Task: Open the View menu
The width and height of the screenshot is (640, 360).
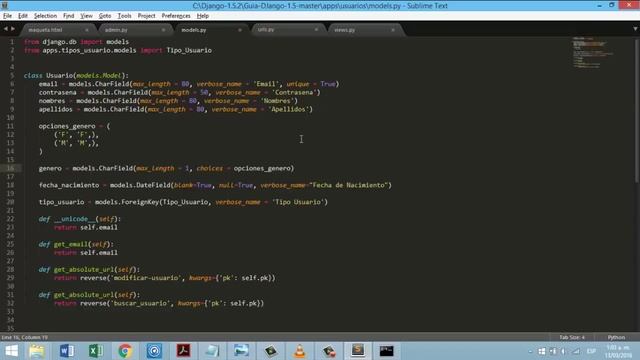Action: pos(86,16)
